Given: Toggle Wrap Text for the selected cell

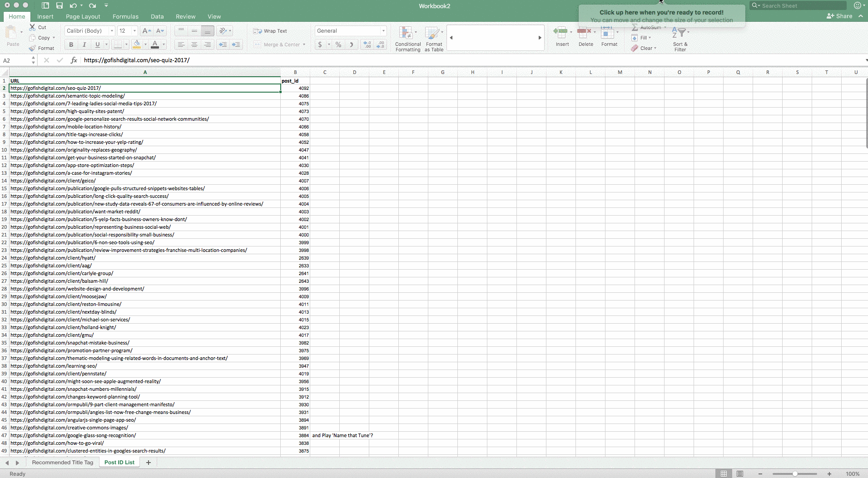Looking at the screenshot, I should (x=270, y=31).
